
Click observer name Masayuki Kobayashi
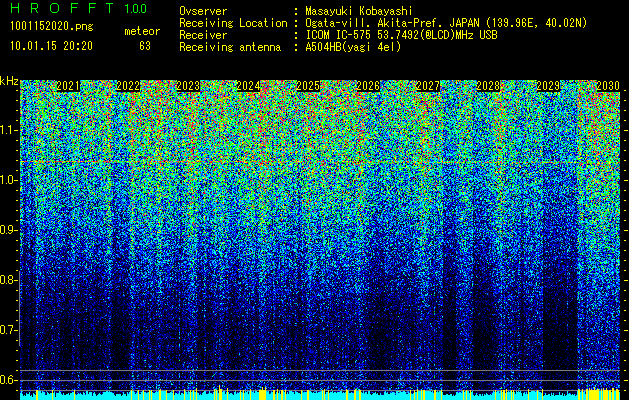(359, 11)
